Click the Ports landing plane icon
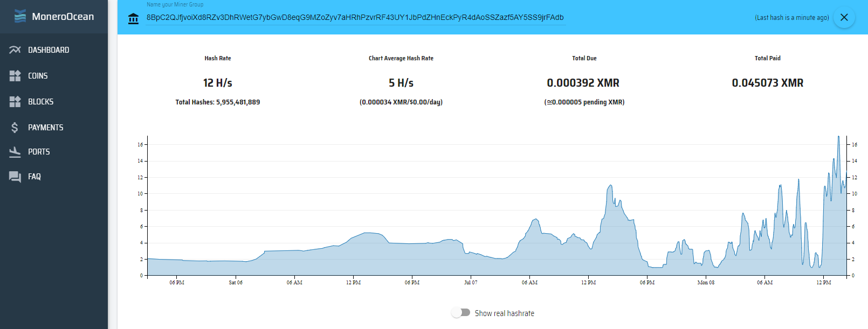 [15, 152]
